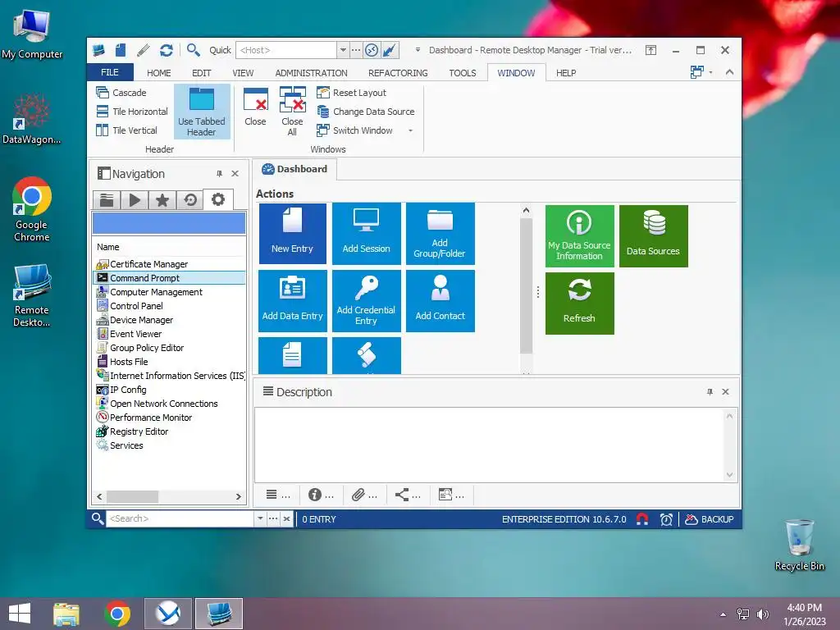Open the HELP ribbon tab
The height and width of the screenshot is (630, 840).
pyautogui.click(x=566, y=73)
